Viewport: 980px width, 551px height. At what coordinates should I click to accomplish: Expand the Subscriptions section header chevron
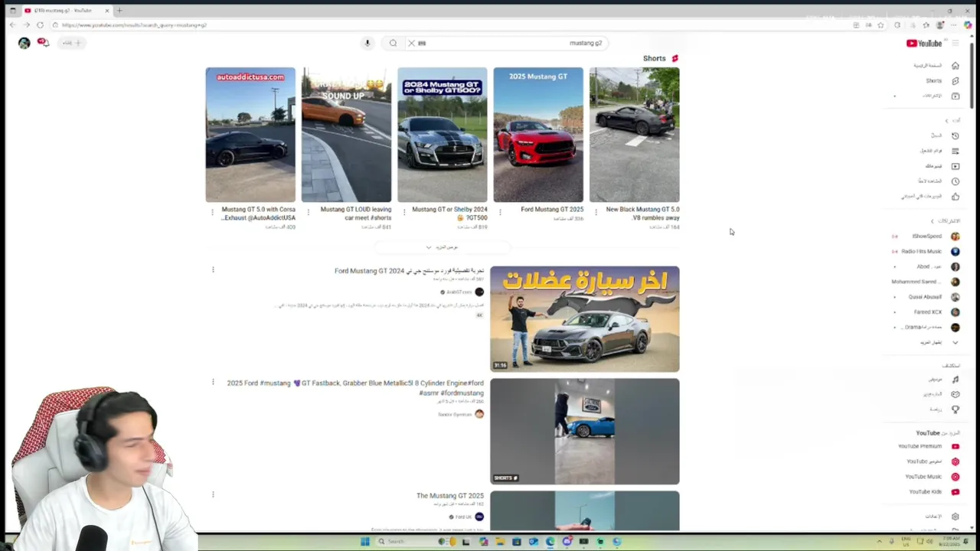933,221
